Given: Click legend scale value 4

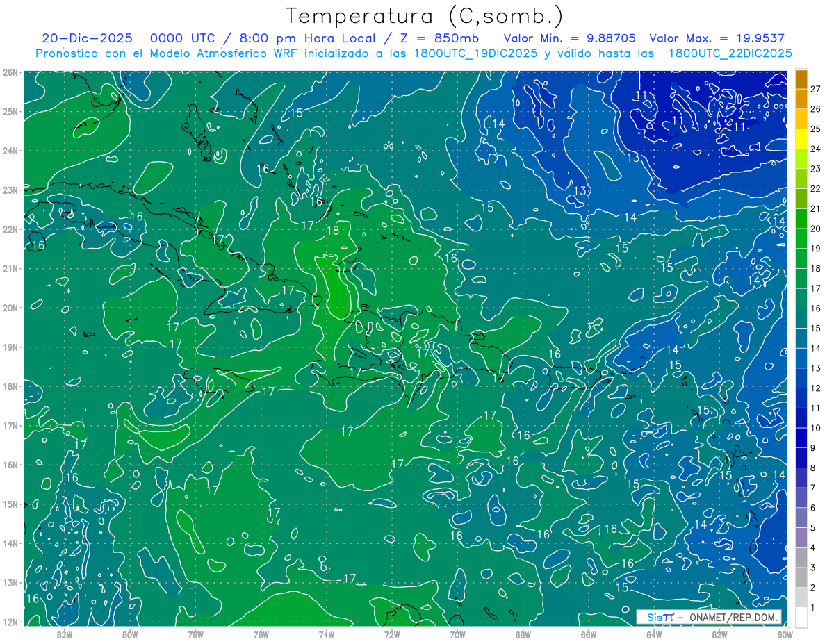Looking at the screenshot, I should [x=813, y=548].
